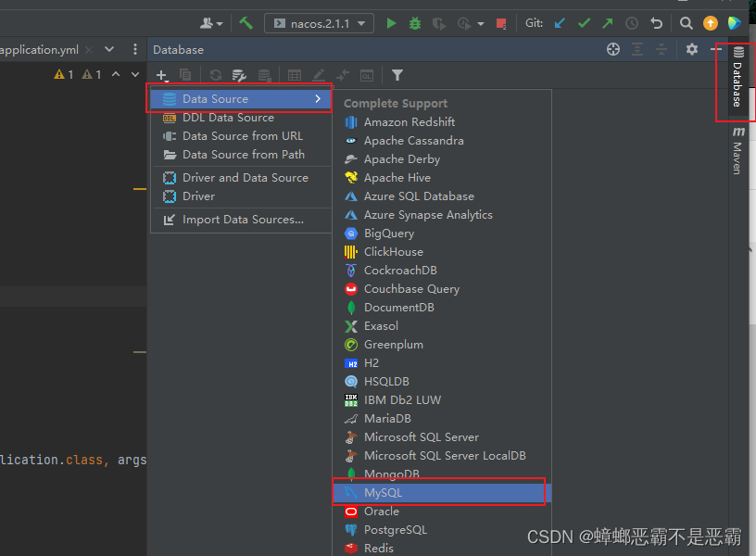
Task: Open profiler run options dropdown arrow
Action: 481,23
